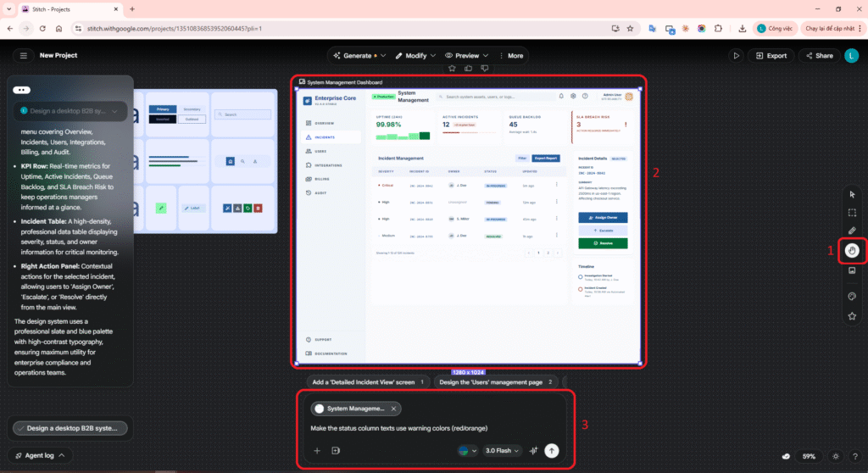
Task: Click the Share button
Action: (x=817, y=56)
